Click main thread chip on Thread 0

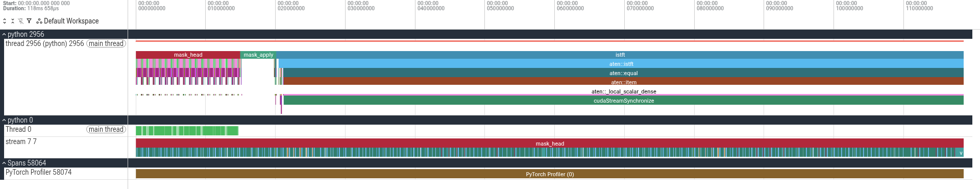click(x=106, y=129)
